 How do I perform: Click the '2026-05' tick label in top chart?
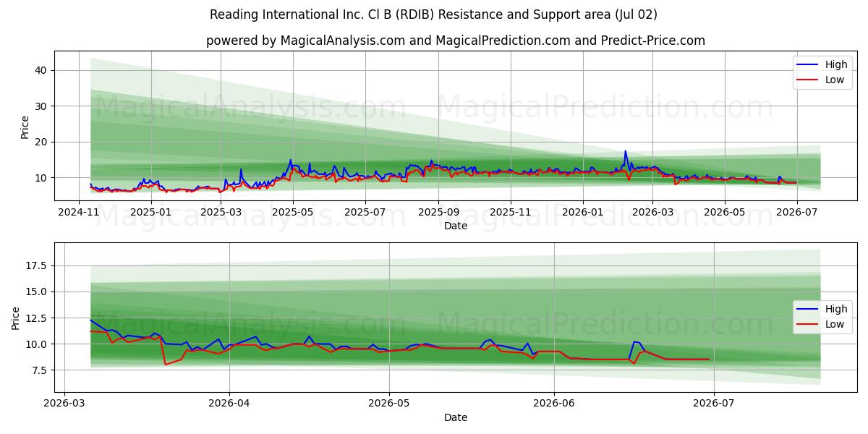coord(725,212)
